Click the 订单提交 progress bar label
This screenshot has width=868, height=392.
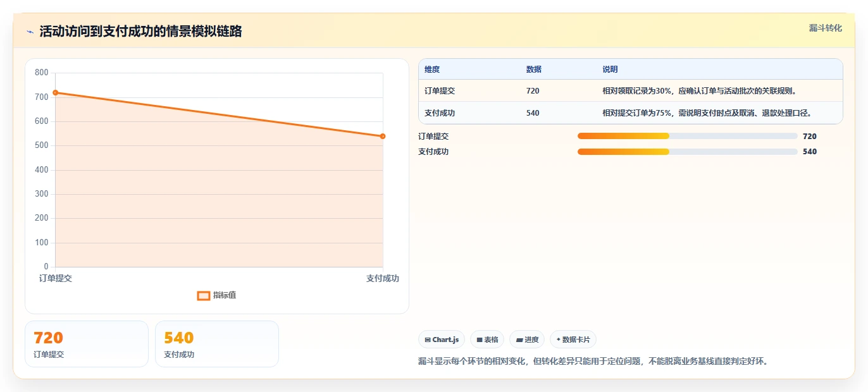(x=433, y=136)
